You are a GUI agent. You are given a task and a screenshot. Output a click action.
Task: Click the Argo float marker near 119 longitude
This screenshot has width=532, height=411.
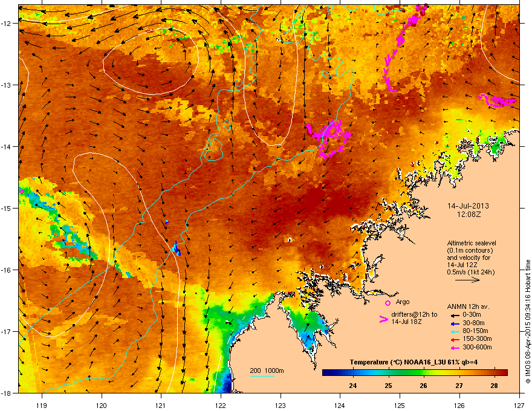(22, 192)
